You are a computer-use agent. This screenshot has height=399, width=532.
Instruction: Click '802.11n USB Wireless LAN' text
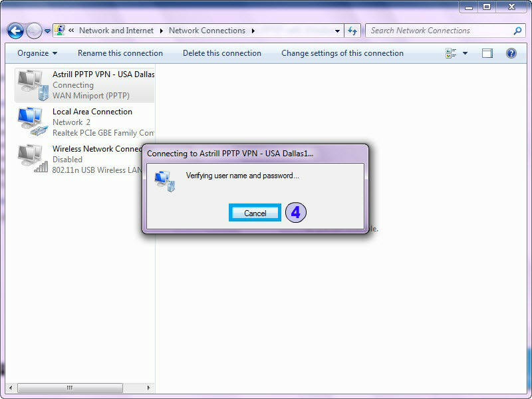(96, 170)
